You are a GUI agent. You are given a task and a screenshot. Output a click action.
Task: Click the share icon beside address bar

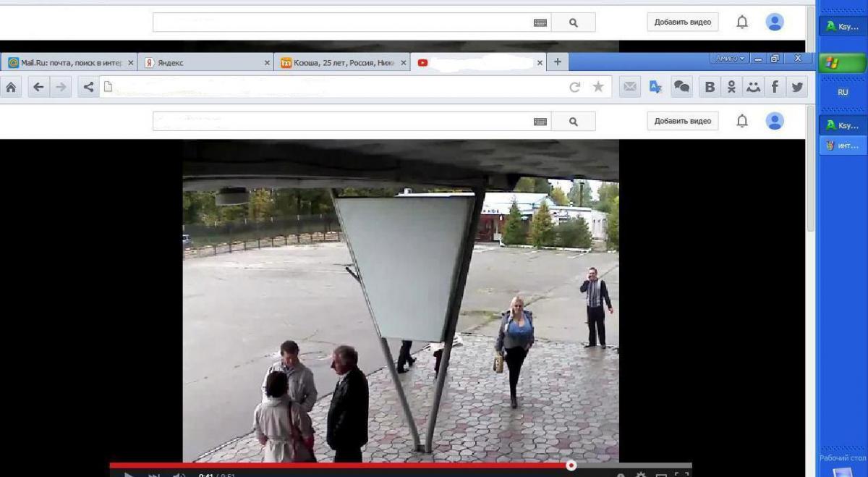point(88,87)
